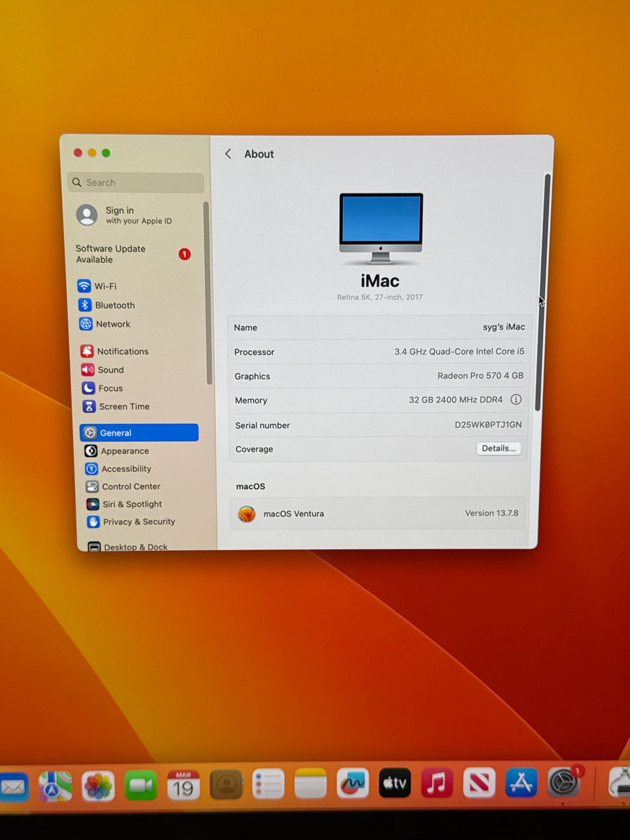Open Freeform from the Dock

(x=353, y=783)
